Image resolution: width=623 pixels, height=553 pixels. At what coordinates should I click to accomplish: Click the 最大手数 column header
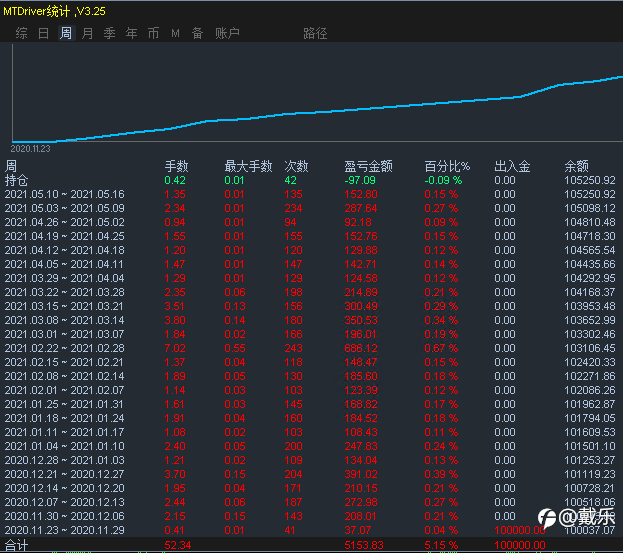248,166
